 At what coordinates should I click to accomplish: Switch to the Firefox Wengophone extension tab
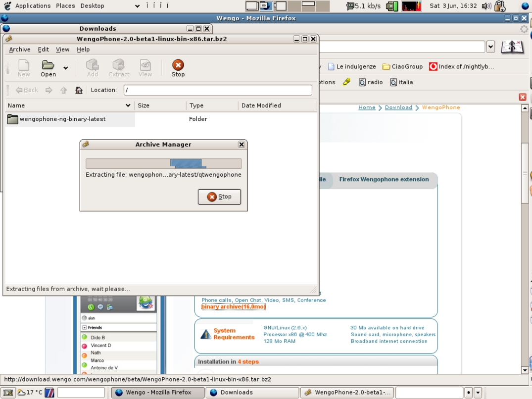384,180
